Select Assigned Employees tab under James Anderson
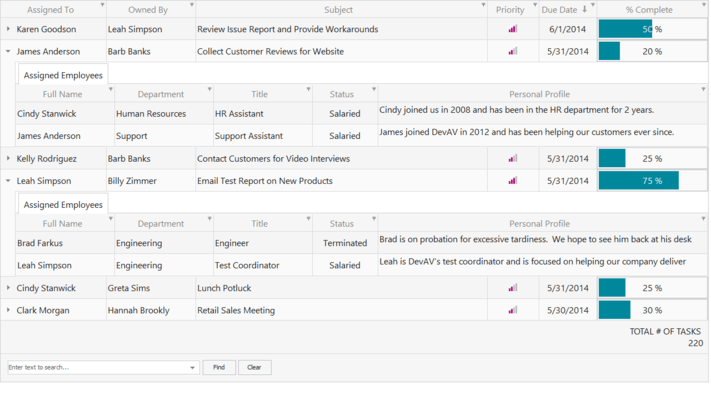The height and width of the screenshot is (400, 711). point(63,75)
